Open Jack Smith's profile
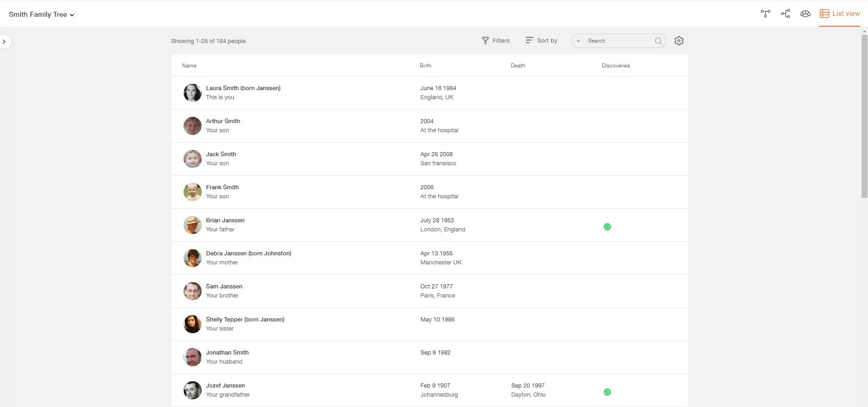Viewport: 868px width, 407px height. (221, 154)
